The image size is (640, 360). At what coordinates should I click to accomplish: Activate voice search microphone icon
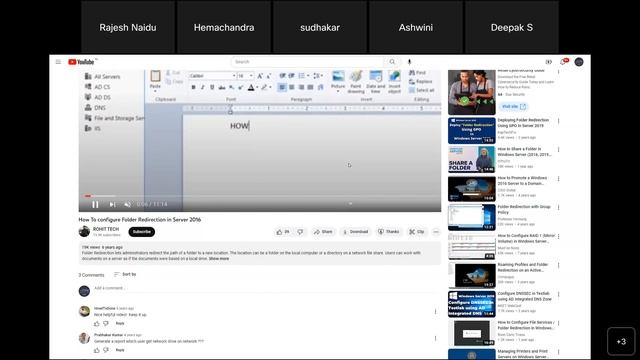409,62
